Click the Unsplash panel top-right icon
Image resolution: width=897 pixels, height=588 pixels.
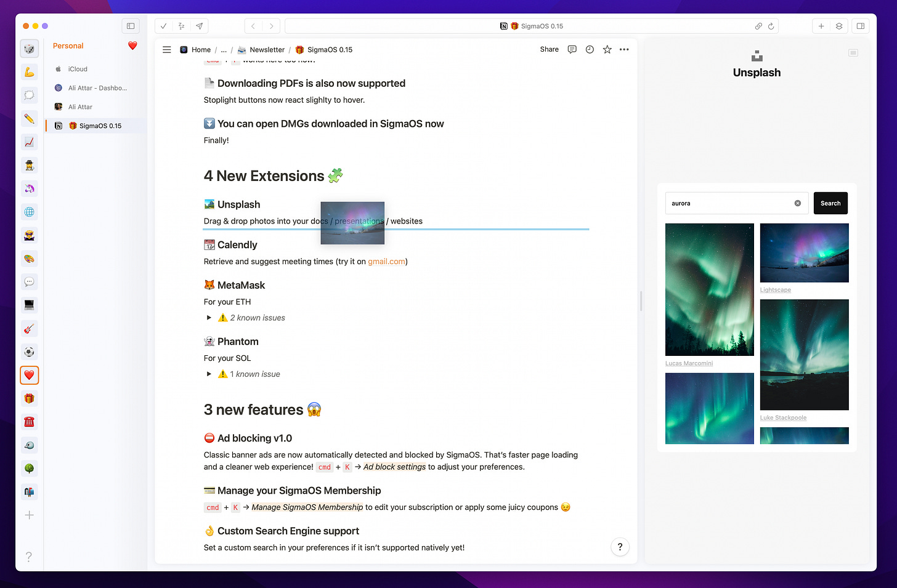(853, 53)
